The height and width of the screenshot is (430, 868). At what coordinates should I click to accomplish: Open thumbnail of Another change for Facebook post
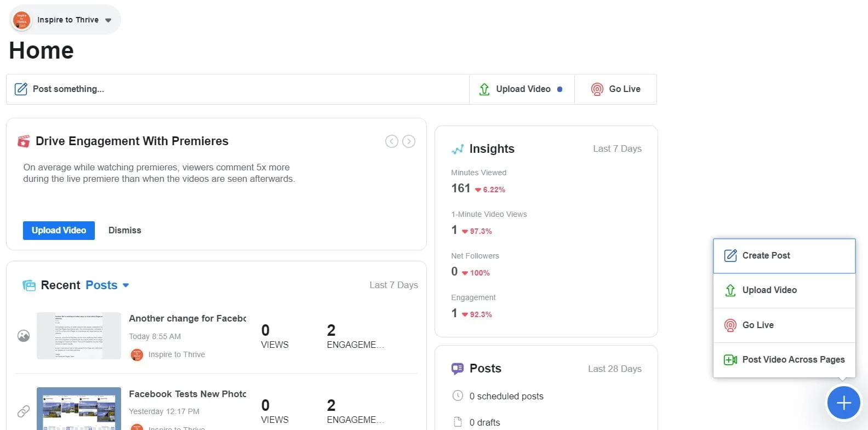click(x=79, y=336)
